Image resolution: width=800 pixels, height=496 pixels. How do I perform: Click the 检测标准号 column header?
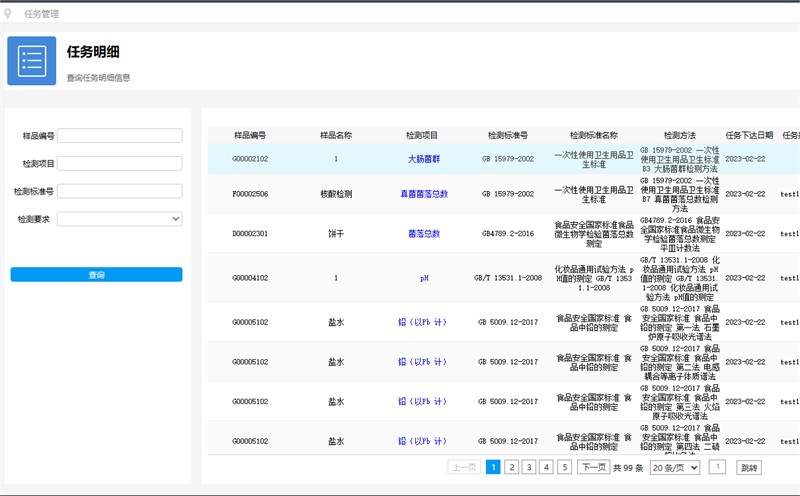pyautogui.click(x=508, y=135)
